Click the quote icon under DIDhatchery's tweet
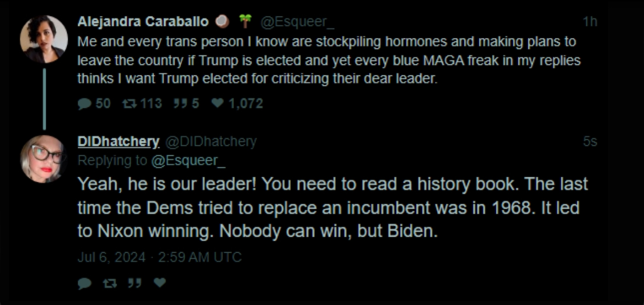This screenshot has width=644, height=305. (x=135, y=283)
